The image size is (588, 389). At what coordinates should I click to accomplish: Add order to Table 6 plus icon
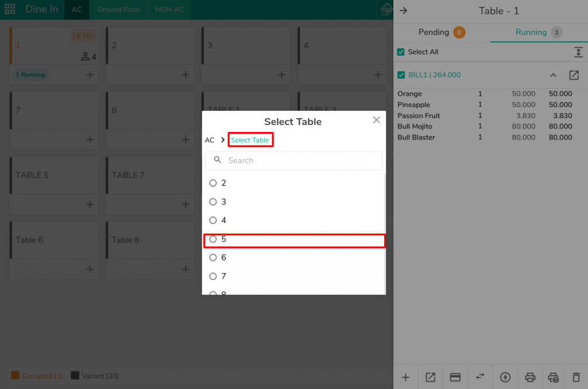[90, 269]
